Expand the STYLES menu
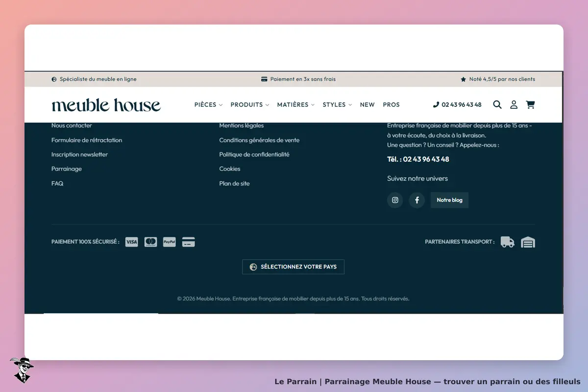 click(x=337, y=104)
